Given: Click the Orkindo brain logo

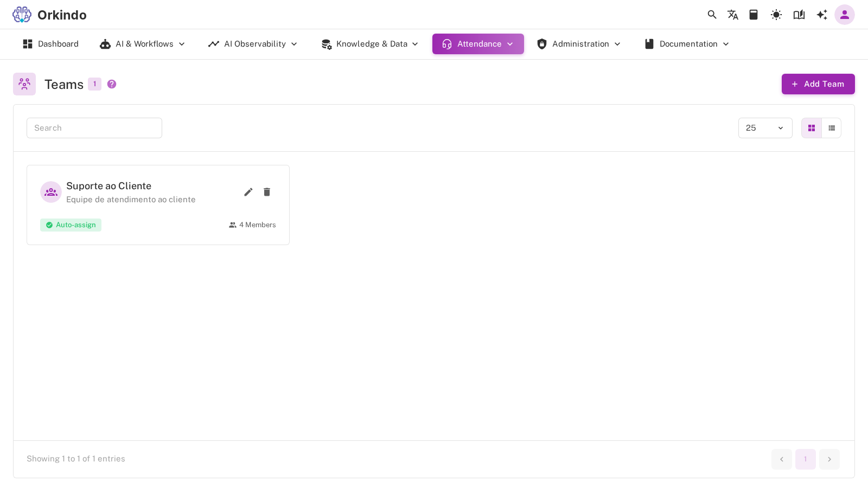Looking at the screenshot, I should click(x=22, y=15).
